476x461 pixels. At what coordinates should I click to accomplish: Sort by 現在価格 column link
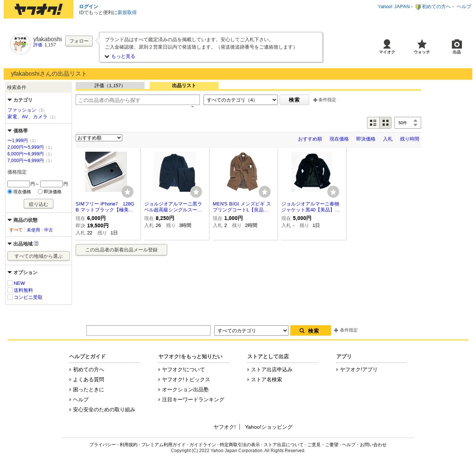pyautogui.click(x=339, y=139)
